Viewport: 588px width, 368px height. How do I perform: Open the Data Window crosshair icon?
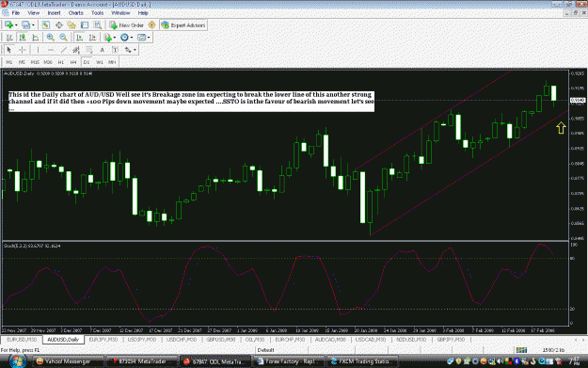coord(59,25)
